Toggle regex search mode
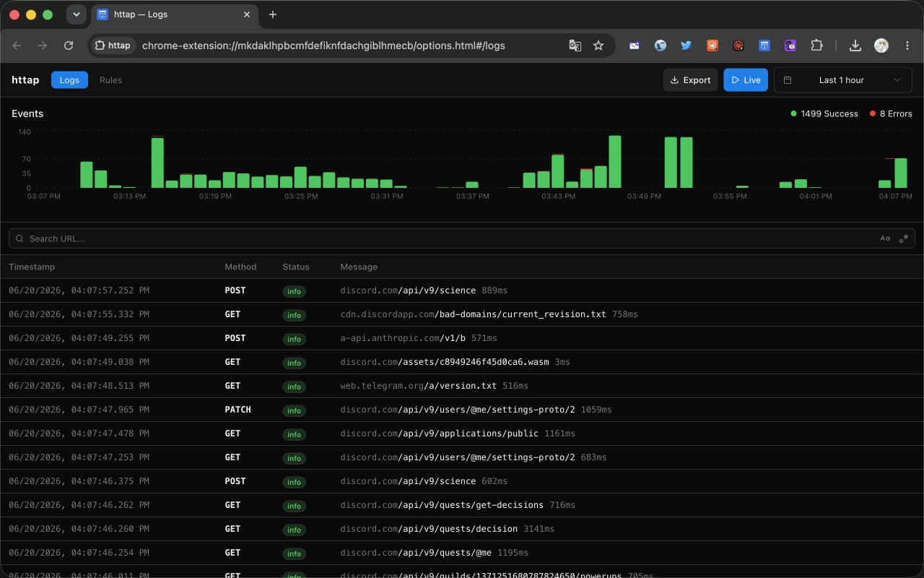Image resolution: width=924 pixels, height=578 pixels. click(x=904, y=238)
